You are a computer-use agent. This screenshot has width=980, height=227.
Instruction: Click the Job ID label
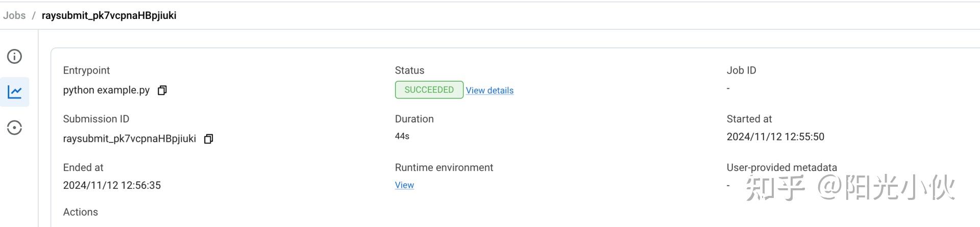click(741, 70)
